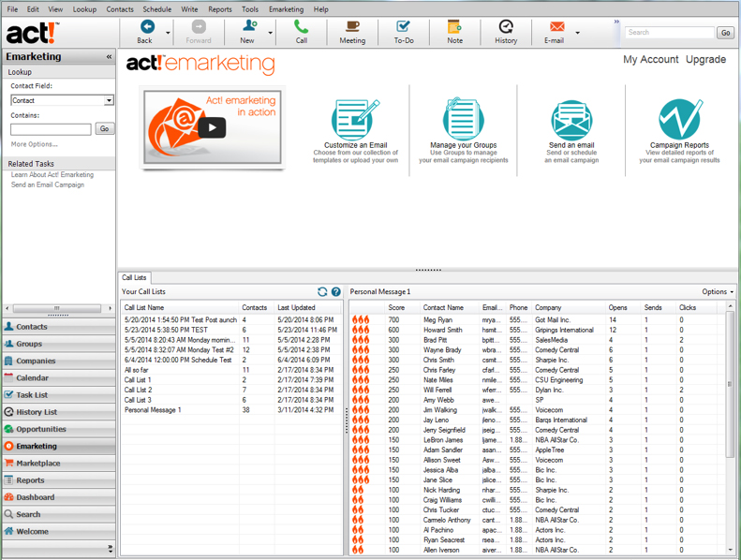Select the LeBron James contact row
The image size is (741, 560).
pyautogui.click(x=538, y=440)
